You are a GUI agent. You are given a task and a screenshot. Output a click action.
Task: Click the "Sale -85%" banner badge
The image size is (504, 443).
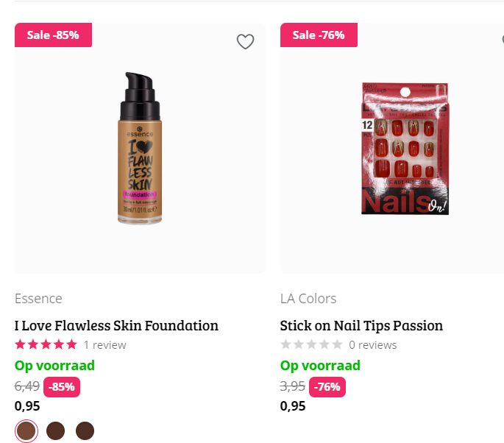pos(53,35)
